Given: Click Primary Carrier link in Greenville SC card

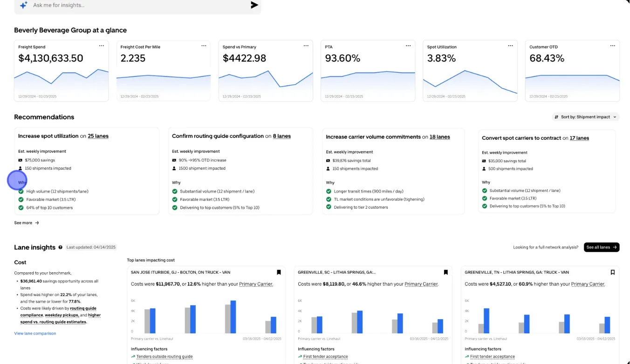Looking at the screenshot, I should [421, 284].
